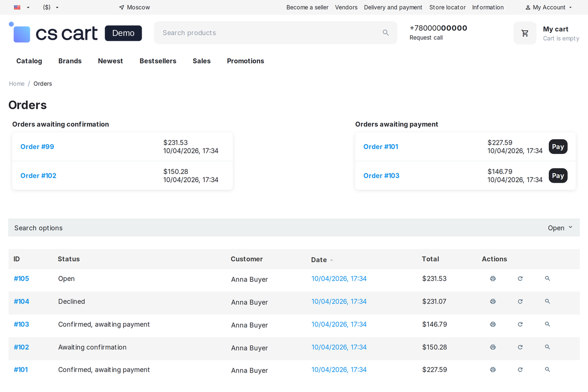Image resolution: width=588 pixels, height=392 pixels.
Task: Open the Catalog menu
Action: (x=29, y=61)
